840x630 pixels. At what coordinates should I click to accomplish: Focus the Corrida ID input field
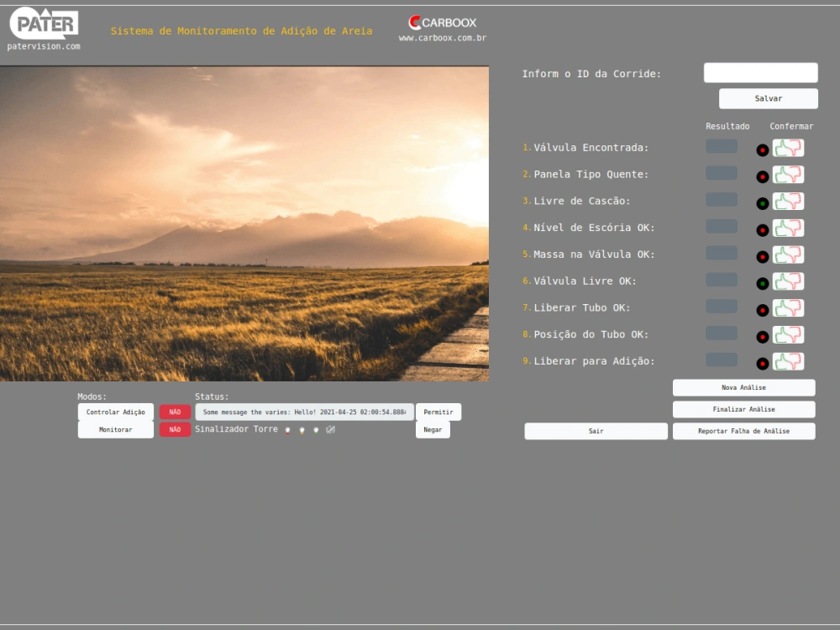[761, 73]
